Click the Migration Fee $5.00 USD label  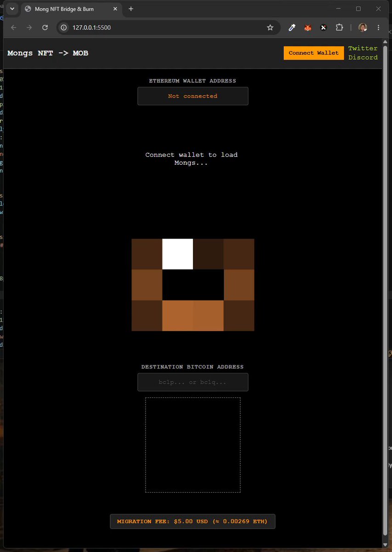pyautogui.click(x=193, y=522)
